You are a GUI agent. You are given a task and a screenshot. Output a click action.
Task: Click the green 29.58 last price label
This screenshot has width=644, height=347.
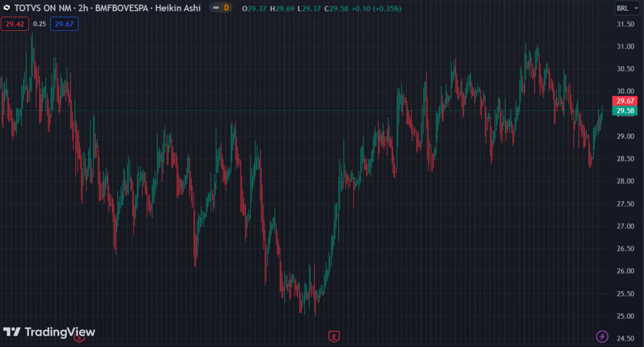(x=625, y=111)
